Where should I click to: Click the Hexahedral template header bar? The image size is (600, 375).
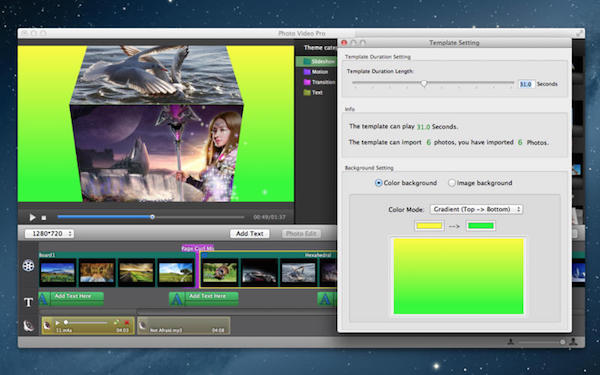pyautogui.click(x=269, y=255)
